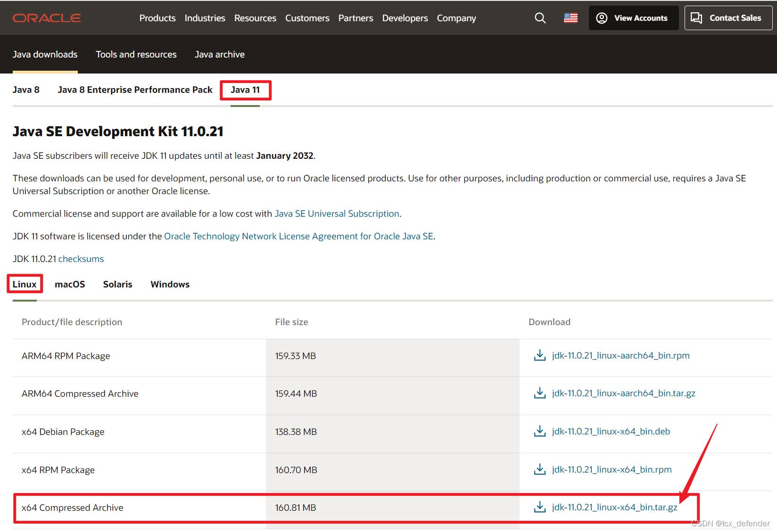The image size is (777, 532).
Task: Click the ARM64 Compressed Archive description
Action: pyautogui.click(x=80, y=393)
